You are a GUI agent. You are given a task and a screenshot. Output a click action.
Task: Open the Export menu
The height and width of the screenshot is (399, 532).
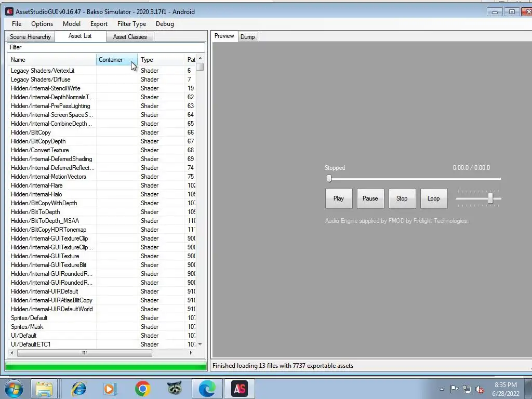[99, 24]
